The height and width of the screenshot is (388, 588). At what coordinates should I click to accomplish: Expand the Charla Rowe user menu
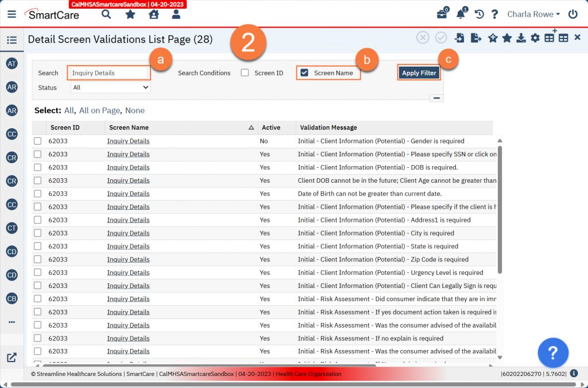pyautogui.click(x=533, y=14)
